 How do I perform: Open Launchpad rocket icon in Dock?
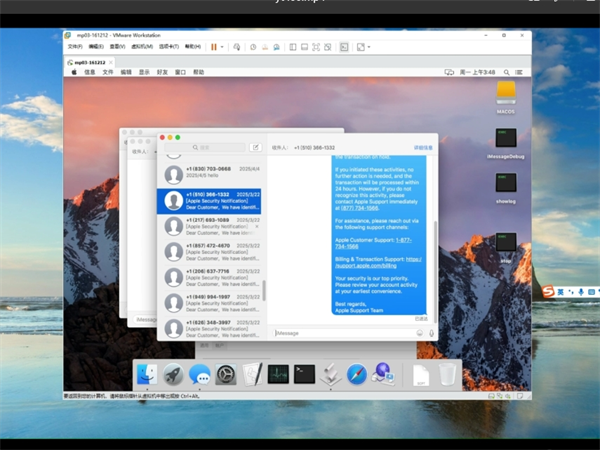point(173,375)
